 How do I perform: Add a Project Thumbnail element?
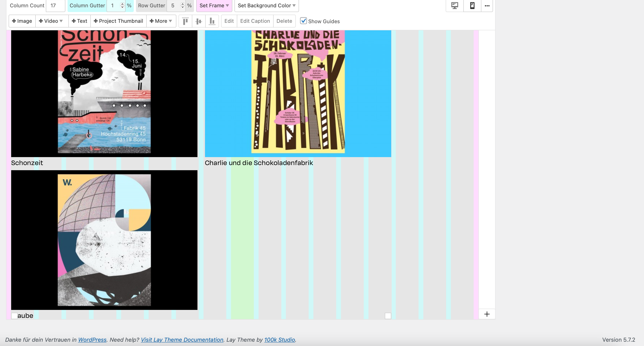118,21
